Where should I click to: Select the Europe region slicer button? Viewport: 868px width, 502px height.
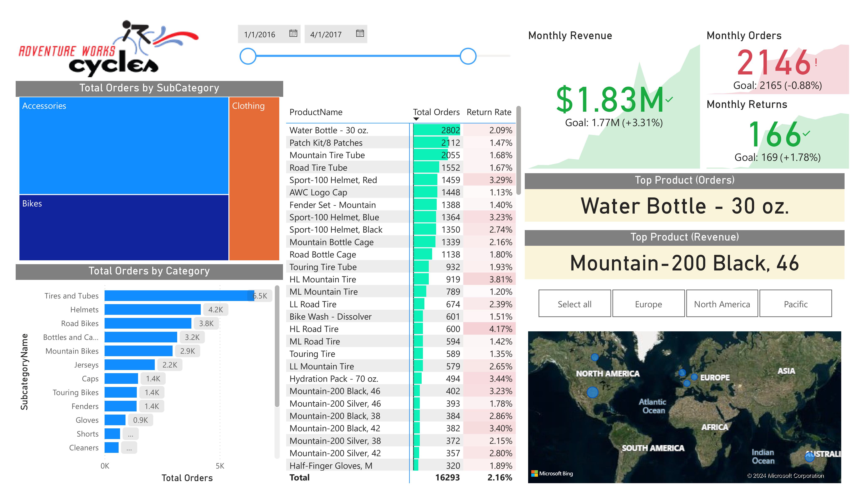tap(648, 304)
